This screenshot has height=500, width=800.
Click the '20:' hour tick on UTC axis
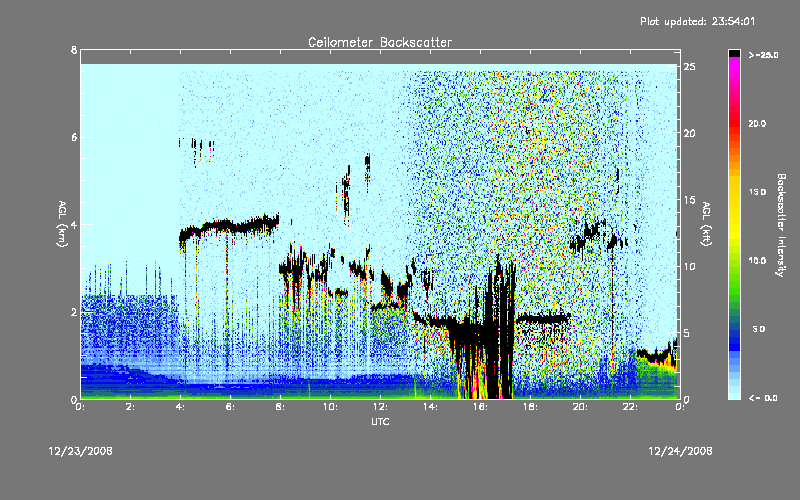coord(580,407)
